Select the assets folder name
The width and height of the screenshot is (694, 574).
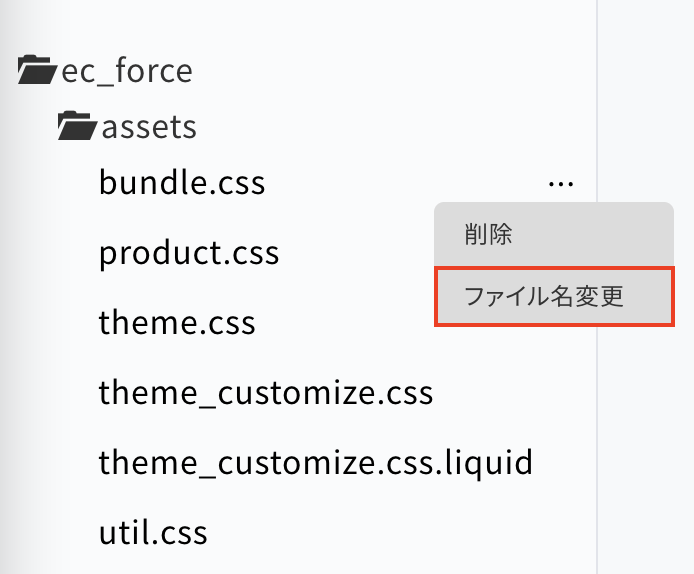pyautogui.click(x=149, y=127)
